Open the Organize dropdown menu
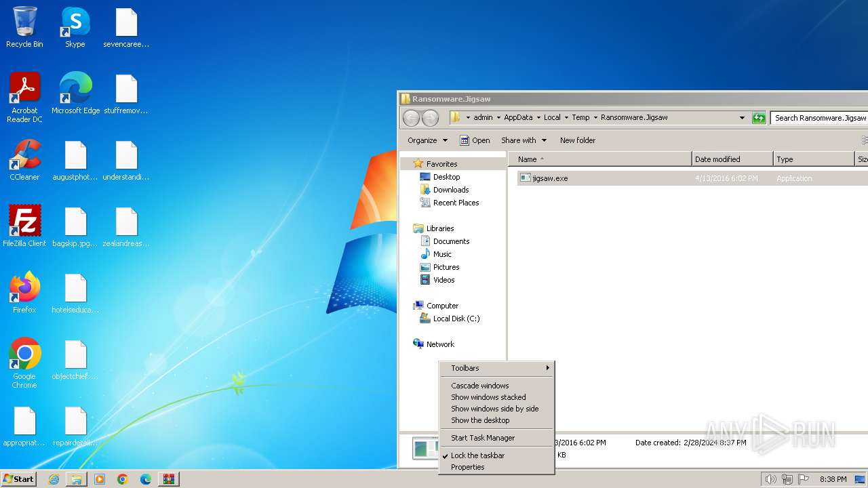Image resolution: width=868 pixels, height=488 pixels. point(427,140)
